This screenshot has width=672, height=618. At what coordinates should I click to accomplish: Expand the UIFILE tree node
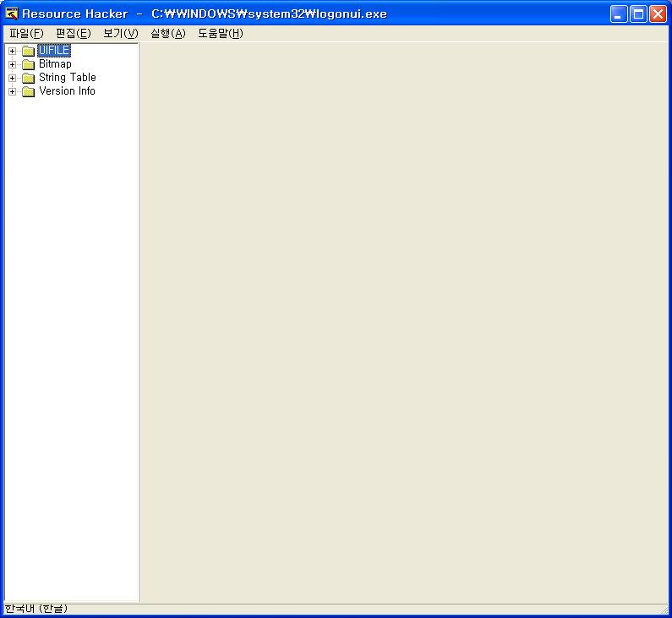[x=13, y=52]
